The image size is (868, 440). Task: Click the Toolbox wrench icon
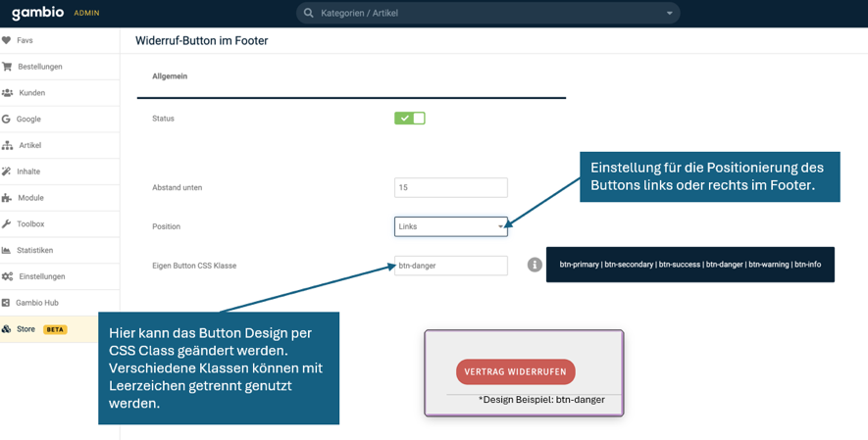pos(7,223)
